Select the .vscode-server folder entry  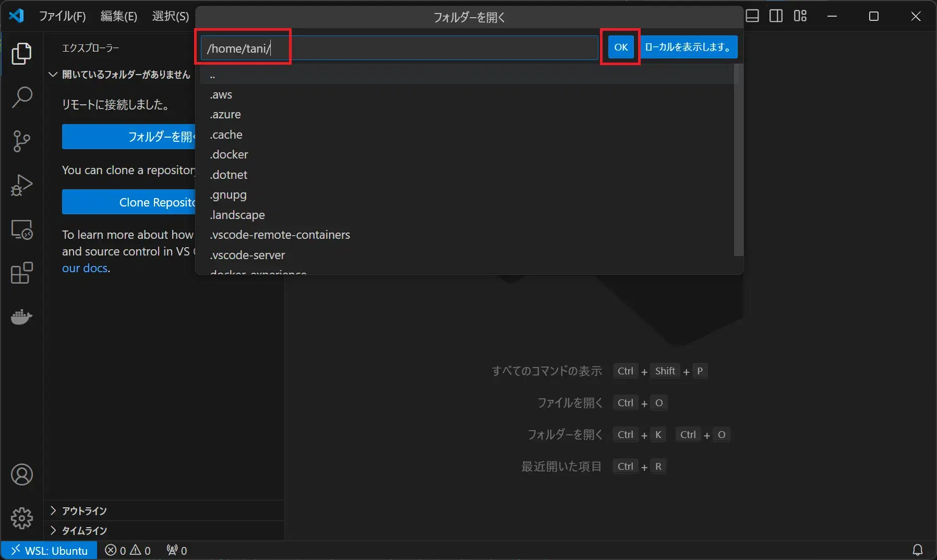click(x=467, y=255)
